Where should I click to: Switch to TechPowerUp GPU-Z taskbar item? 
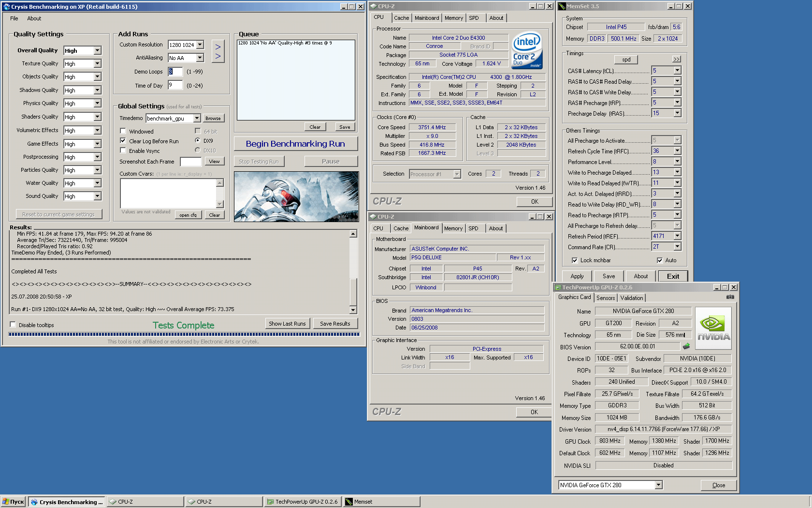pos(303,502)
